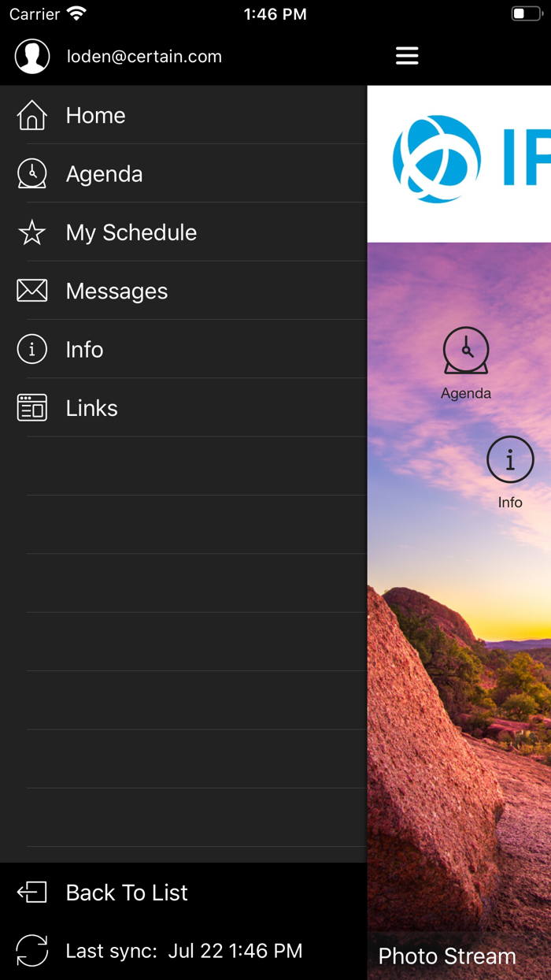551x980 pixels.
Task: Open Agenda clock icon on the home screen
Action: click(x=466, y=351)
